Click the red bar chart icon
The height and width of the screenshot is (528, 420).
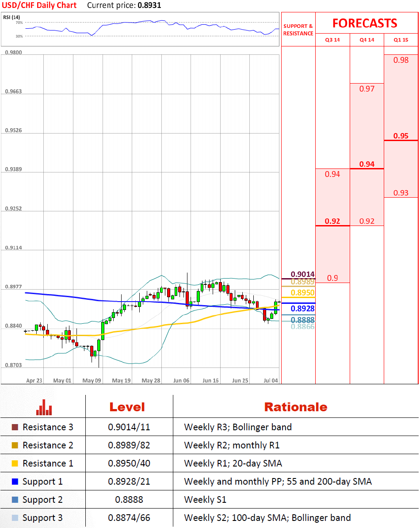click(44, 407)
